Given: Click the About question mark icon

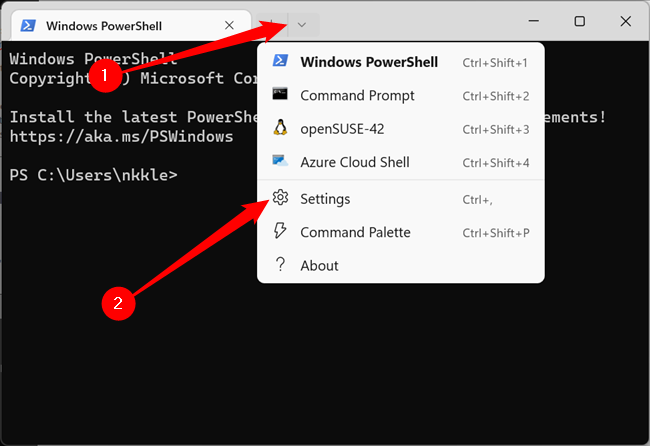Looking at the screenshot, I should (x=281, y=265).
